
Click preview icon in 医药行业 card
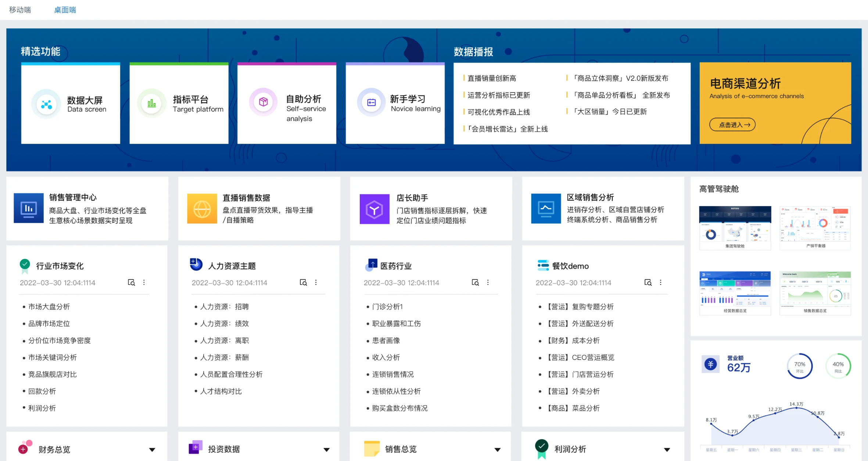point(475,282)
